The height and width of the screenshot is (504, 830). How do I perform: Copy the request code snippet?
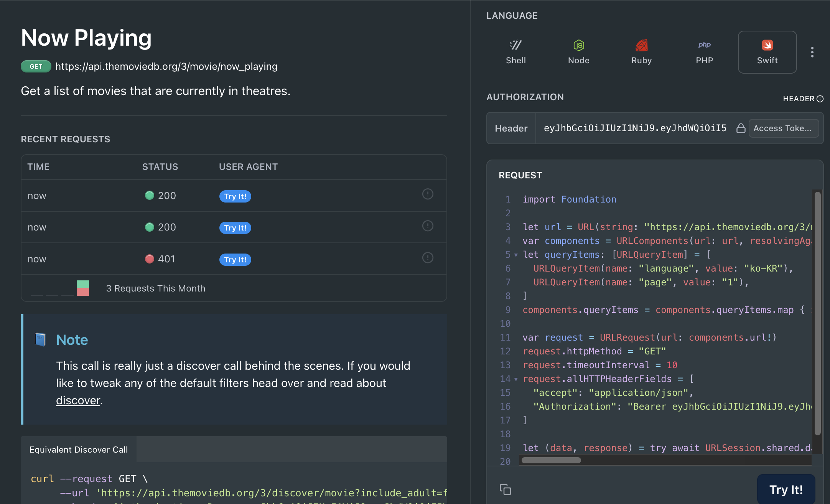(505, 489)
